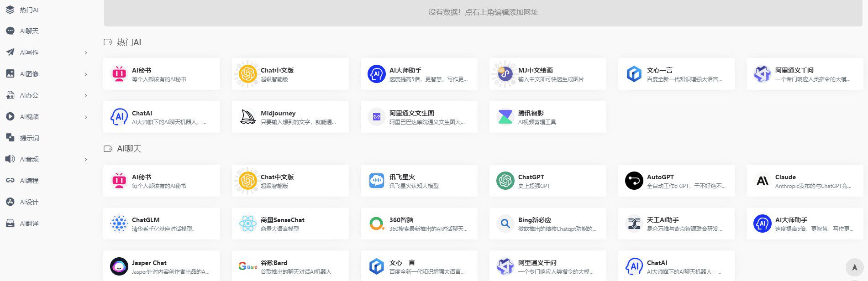Click the 没有数据 empty notice banner

click(x=483, y=12)
